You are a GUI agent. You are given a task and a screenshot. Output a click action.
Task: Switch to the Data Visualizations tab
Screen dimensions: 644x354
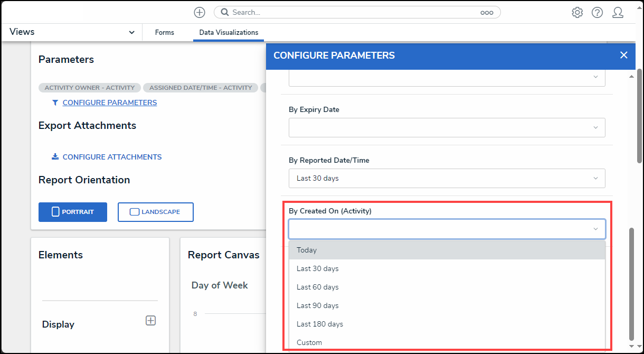[x=229, y=32]
